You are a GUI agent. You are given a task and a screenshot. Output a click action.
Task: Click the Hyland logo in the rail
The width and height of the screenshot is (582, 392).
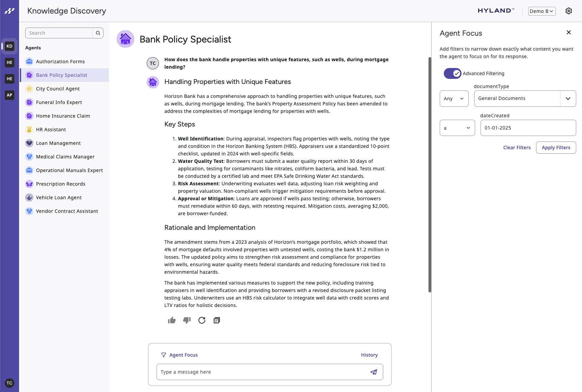(x=10, y=11)
